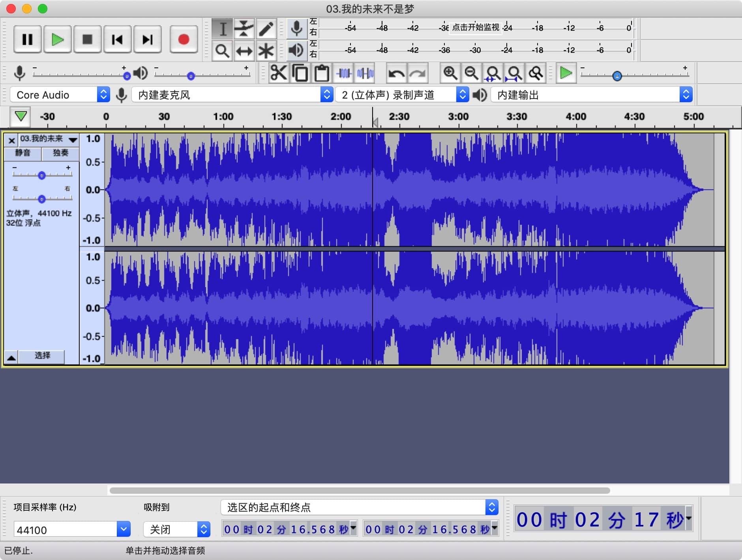
Task: Silence the selected audio
Action: click(365, 73)
